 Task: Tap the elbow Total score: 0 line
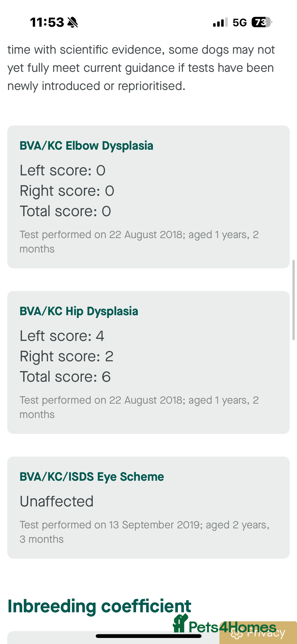pyautogui.click(x=65, y=211)
